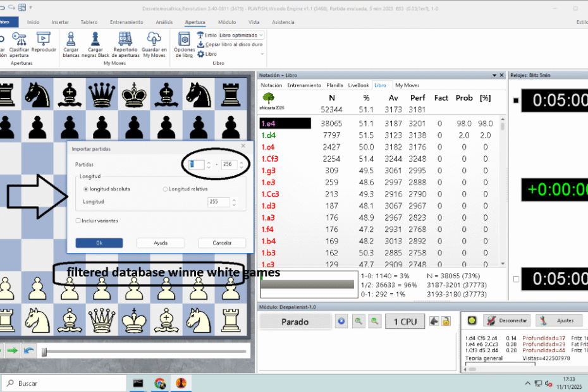
Task: Click the Longitud 255 input field
Action: click(218, 202)
